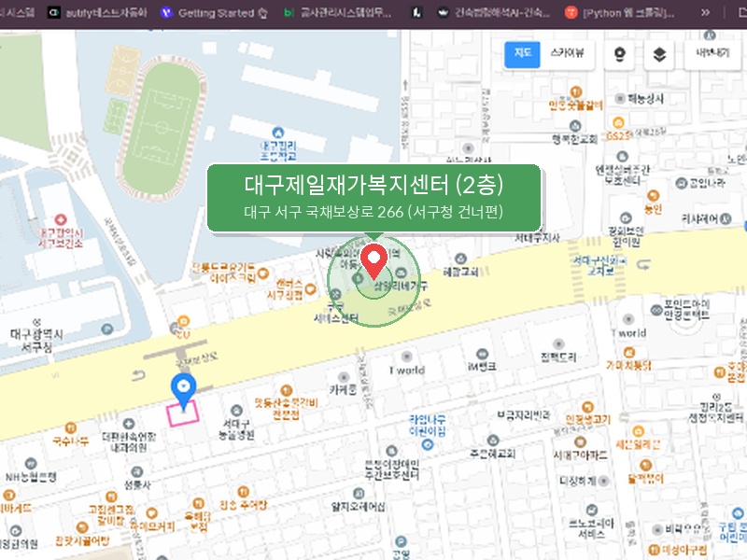
Task: Click the 가마치통닭 restaurant icon
Action: (x=628, y=353)
